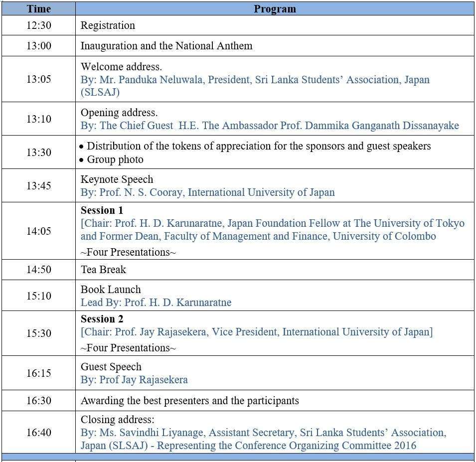Image resolution: width=476 pixels, height=462 pixels.
Task: Click the Program column header
Action: 275,8
